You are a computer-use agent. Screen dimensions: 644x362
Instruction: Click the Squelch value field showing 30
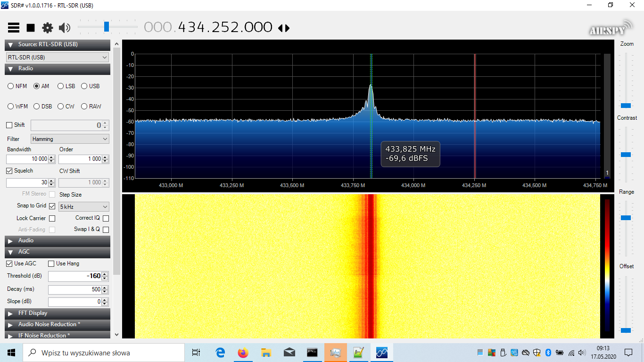[27, 182]
